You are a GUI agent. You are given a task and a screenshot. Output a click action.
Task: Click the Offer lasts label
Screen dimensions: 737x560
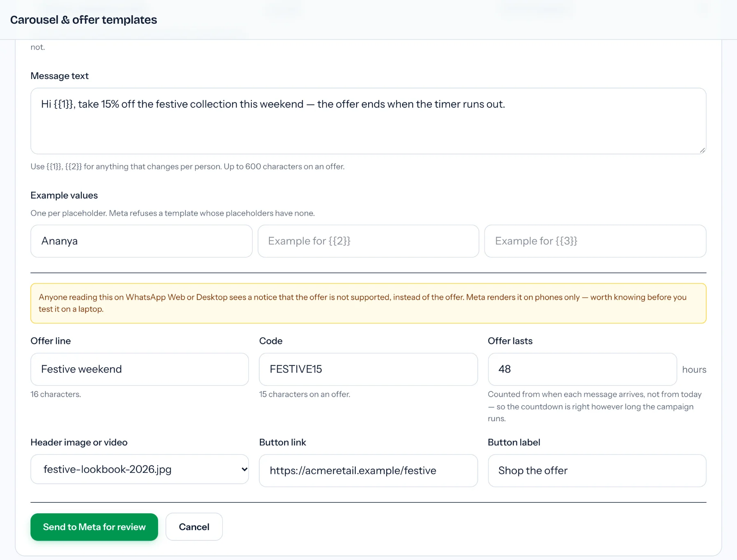click(x=510, y=341)
